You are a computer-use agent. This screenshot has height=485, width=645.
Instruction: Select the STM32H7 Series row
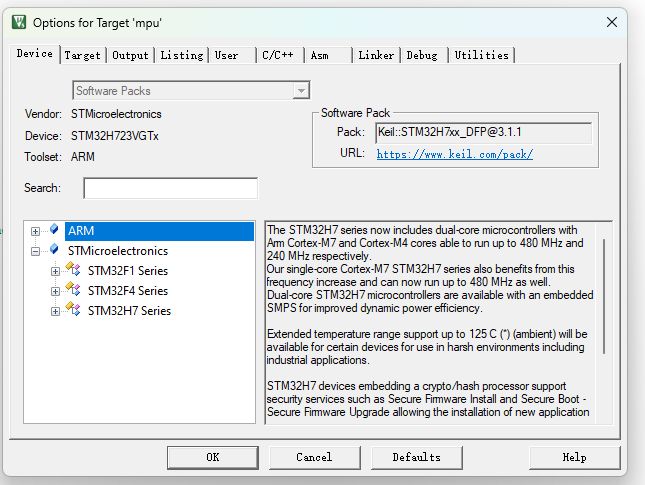tap(129, 311)
